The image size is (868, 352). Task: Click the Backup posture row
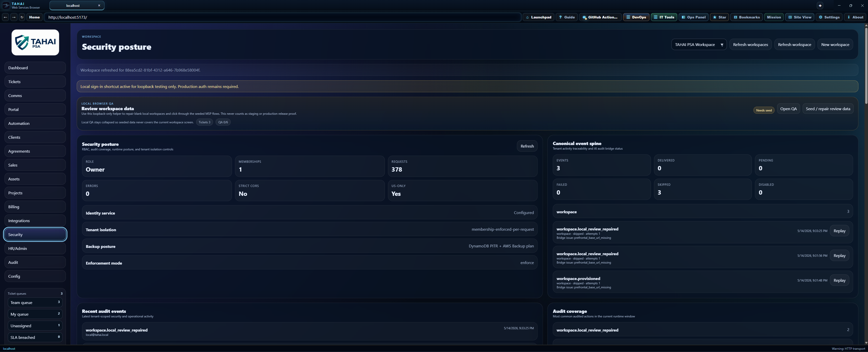point(309,246)
